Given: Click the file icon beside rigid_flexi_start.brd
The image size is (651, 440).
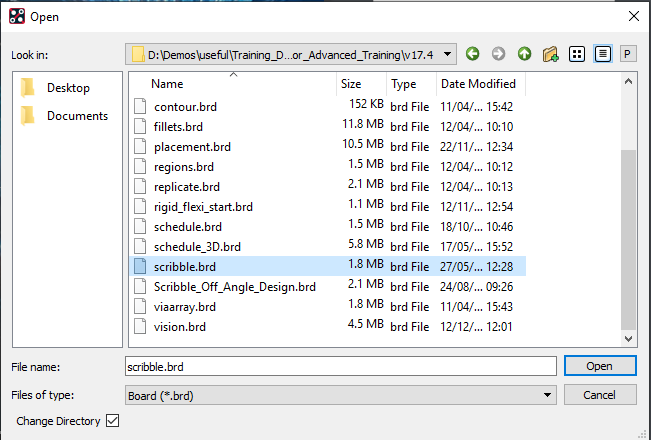Looking at the screenshot, I should click(x=140, y=206).
